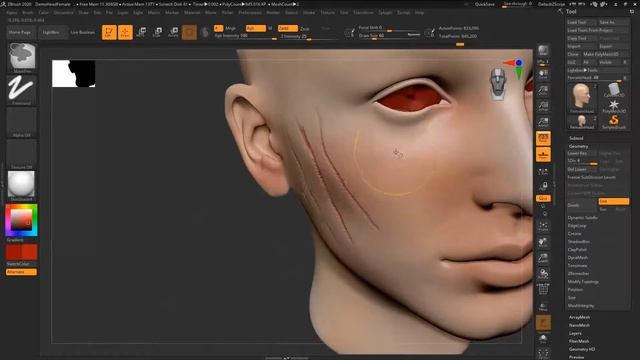Collapse the Geometry section
This screenshot has height=360, width=640.
579,146
